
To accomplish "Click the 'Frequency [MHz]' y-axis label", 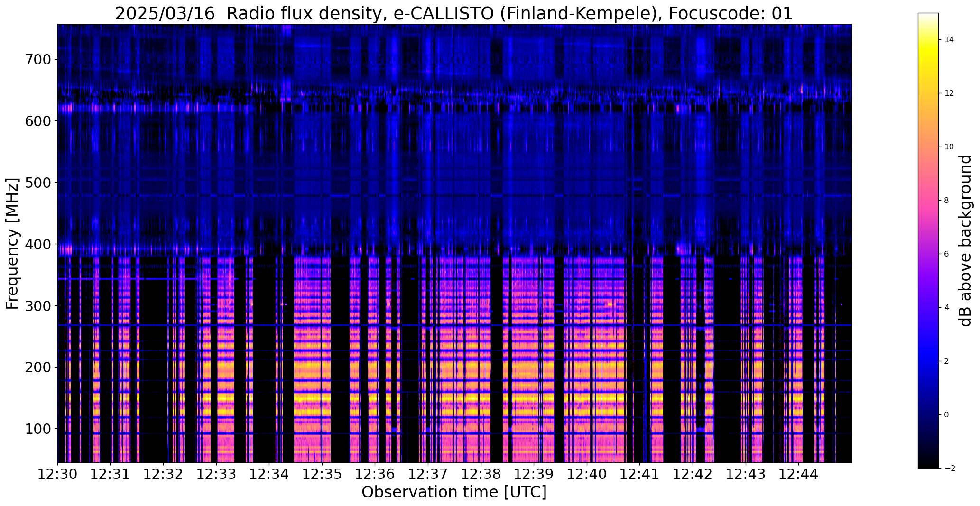I will click(12, 244).
